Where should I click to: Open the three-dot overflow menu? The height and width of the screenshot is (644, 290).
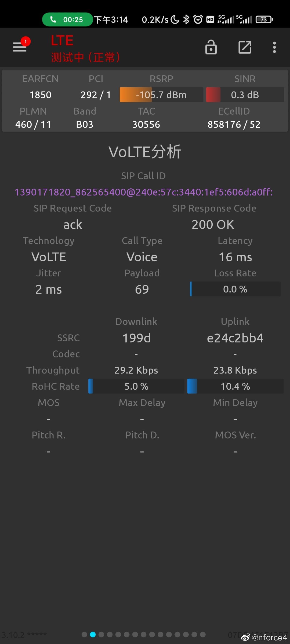(274, 47)
